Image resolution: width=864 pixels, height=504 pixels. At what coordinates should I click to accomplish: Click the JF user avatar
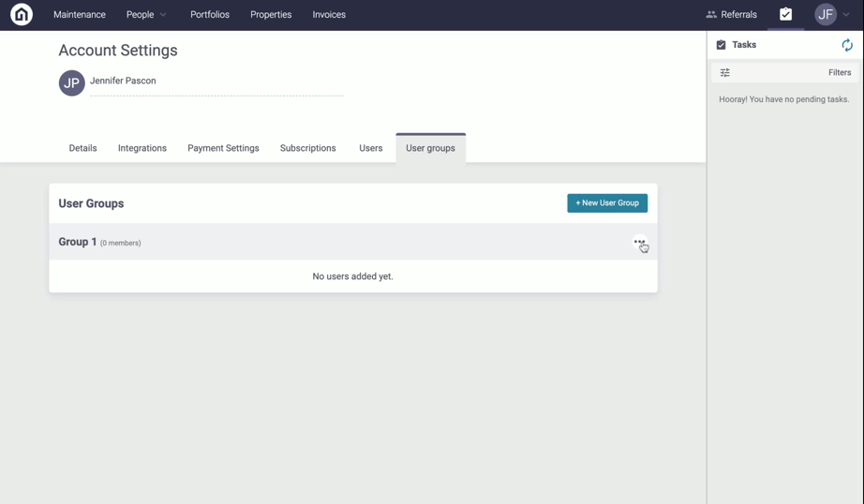pyautogui.click(x=825, y=15)
